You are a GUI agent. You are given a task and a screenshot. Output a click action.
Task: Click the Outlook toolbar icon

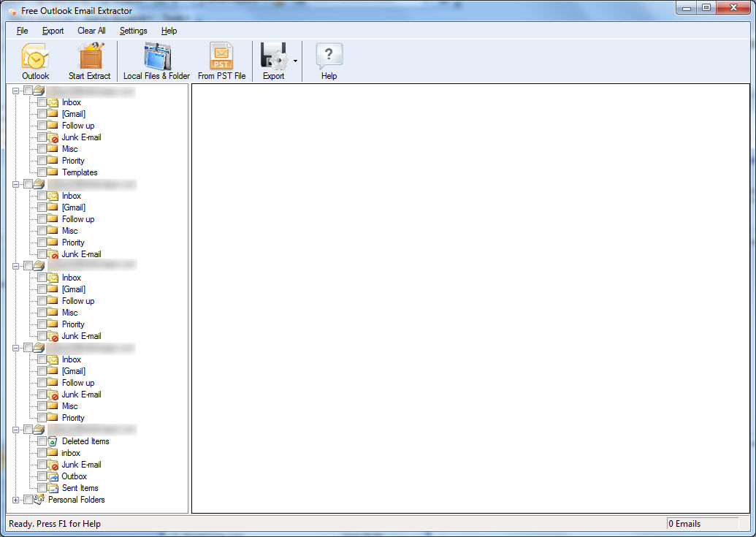pos(35,56)
